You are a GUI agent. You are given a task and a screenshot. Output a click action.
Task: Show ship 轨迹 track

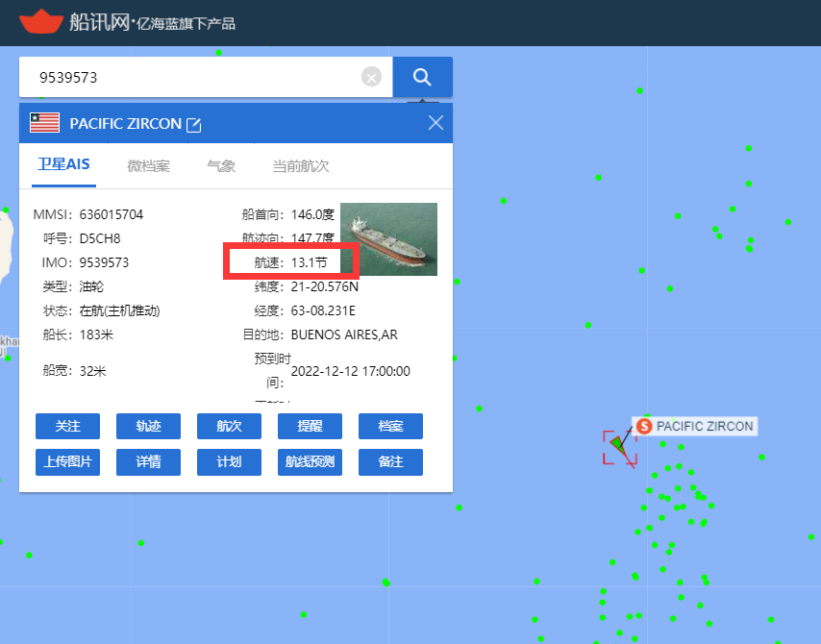[148, 426]
